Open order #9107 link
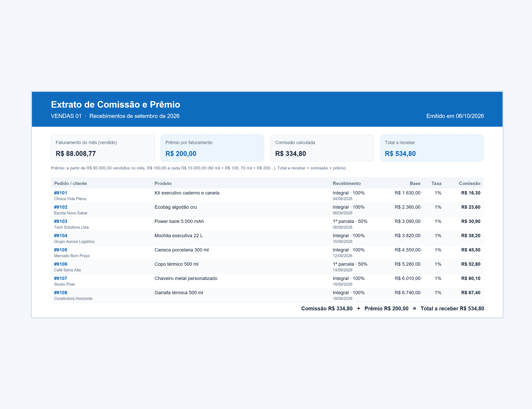 (60, 278)
